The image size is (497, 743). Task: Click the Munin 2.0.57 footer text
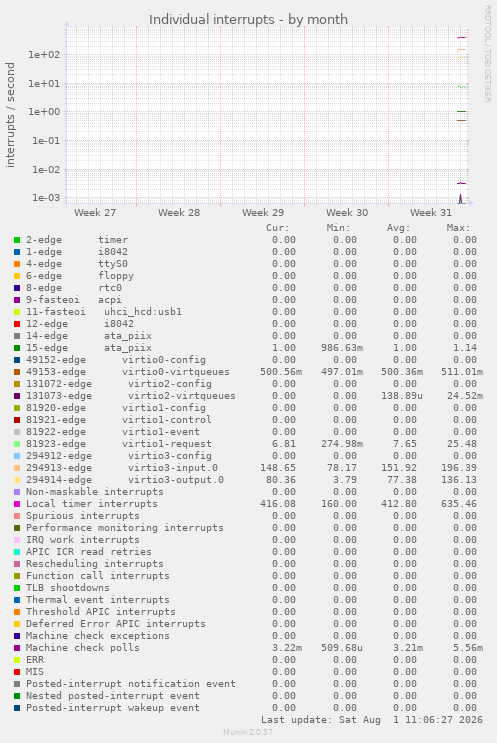coord(248,732)
